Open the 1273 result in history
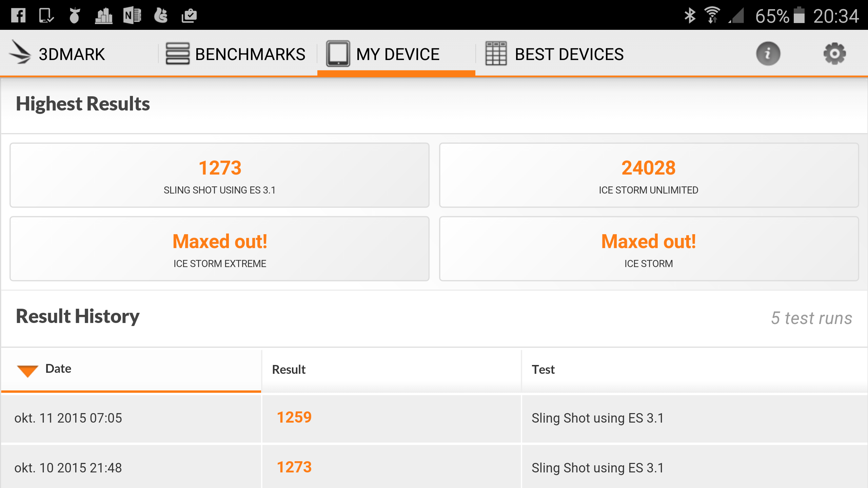Screen dimensions: 868x488 point(294,467)
